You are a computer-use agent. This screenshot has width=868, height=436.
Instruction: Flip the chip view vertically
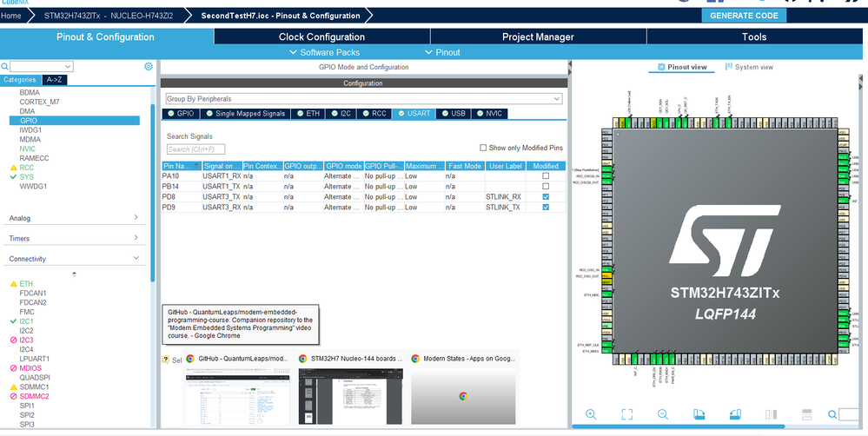click(806, 414)
